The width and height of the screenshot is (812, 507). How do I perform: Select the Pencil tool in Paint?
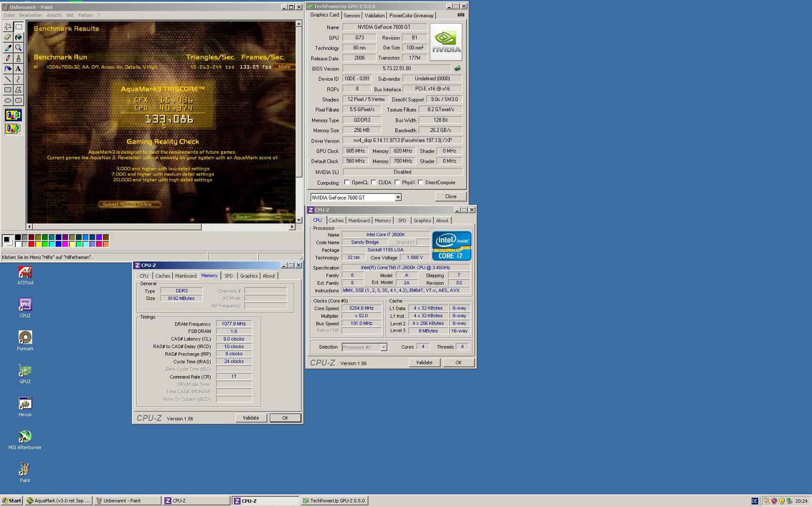pyautogui.click(x=8, y=58)
